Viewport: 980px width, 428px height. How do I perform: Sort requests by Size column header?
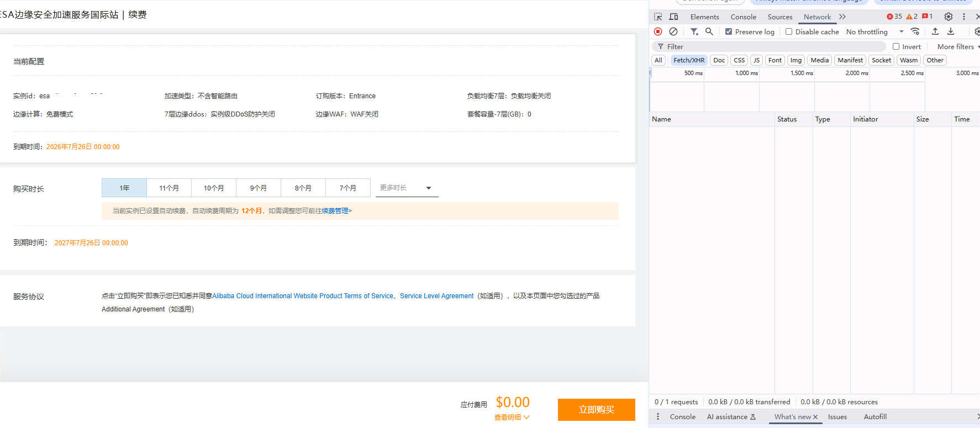coord(932,119)
